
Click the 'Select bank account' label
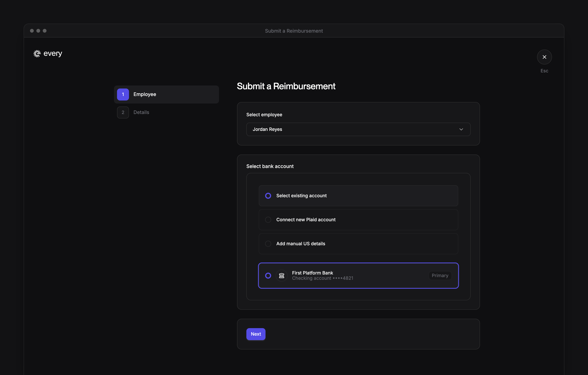(x=270, y=166)
